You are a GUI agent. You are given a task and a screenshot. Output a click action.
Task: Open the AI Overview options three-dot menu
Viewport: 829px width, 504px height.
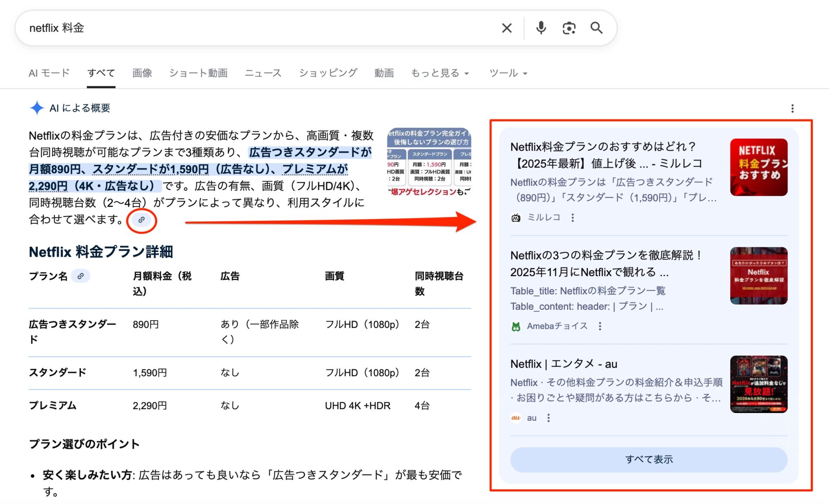(793, 108)
